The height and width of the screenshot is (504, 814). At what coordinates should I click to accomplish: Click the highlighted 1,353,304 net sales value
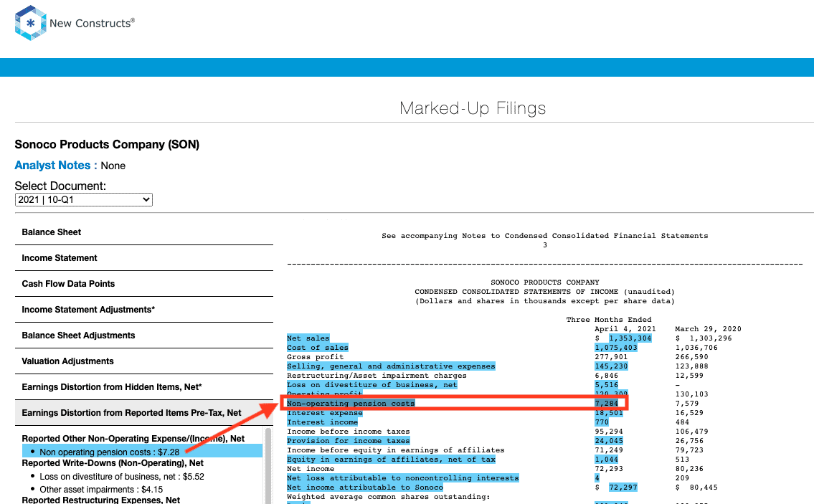point(630,338)
